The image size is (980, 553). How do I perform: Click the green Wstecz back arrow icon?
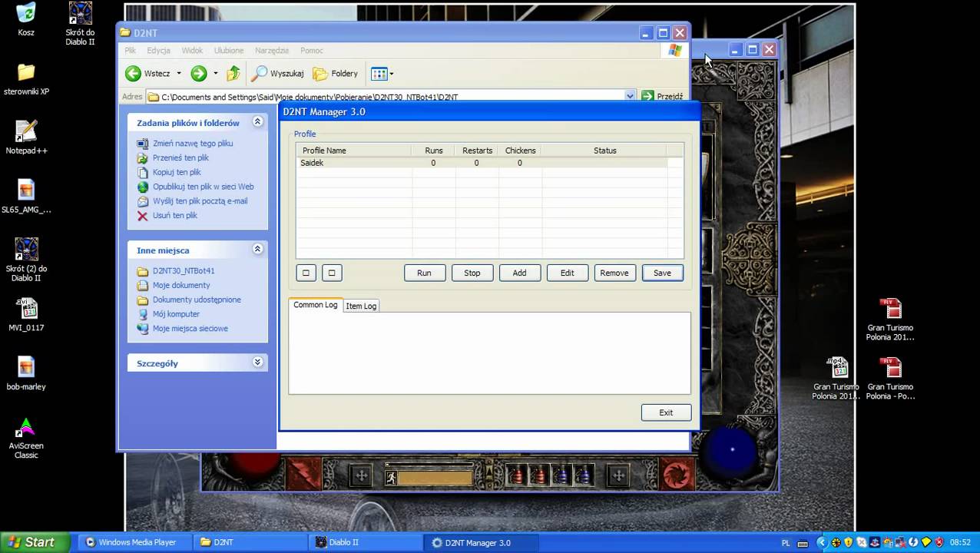pos(133,74)
